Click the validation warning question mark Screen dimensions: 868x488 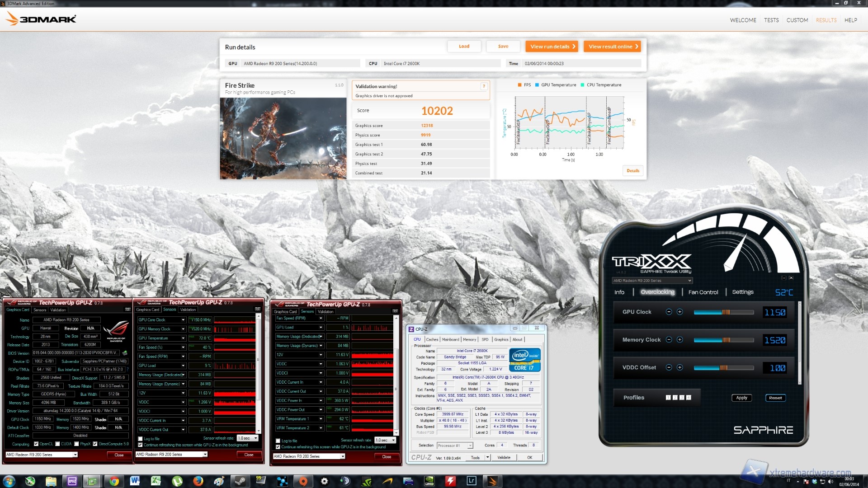coord(484,86)
